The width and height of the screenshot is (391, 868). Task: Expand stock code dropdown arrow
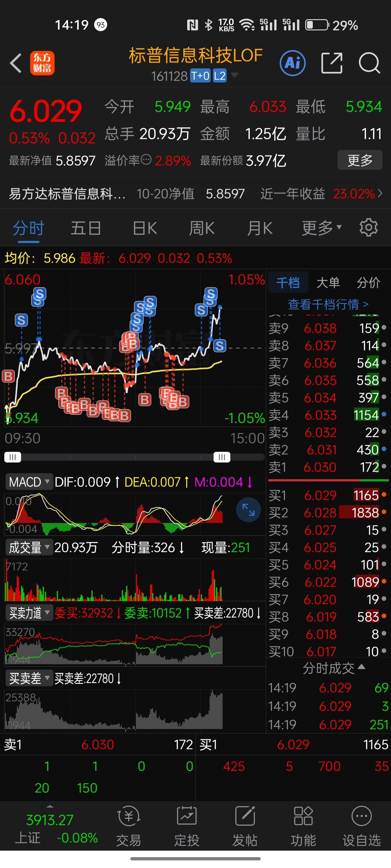click(x=235, y=75)
